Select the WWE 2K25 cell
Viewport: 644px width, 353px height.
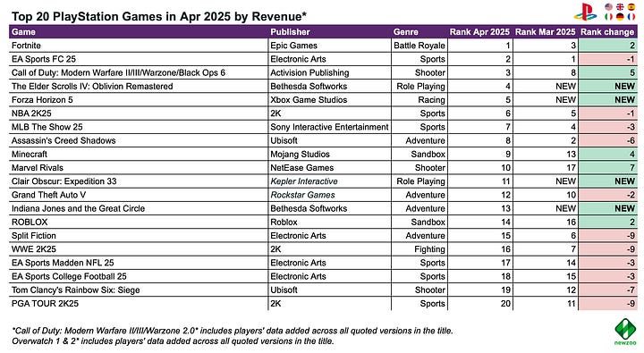click(x=139, y=249)
